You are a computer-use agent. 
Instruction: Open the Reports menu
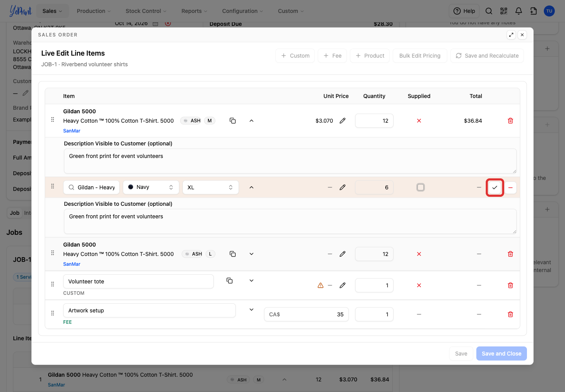click(194, 11)
